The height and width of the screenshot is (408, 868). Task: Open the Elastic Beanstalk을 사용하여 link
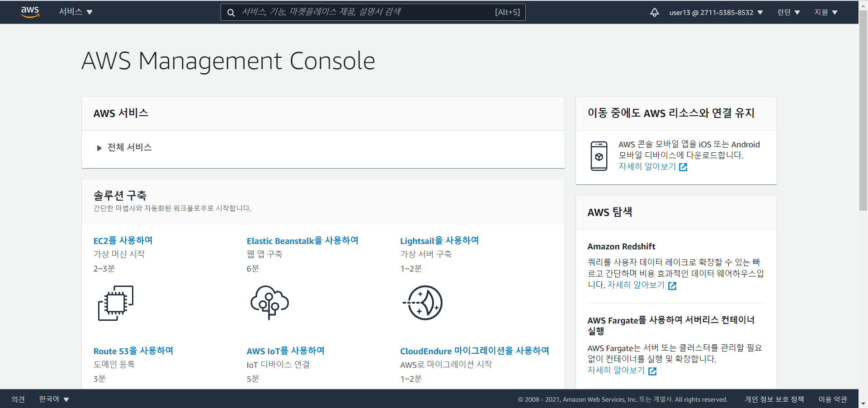coord(302,240)
